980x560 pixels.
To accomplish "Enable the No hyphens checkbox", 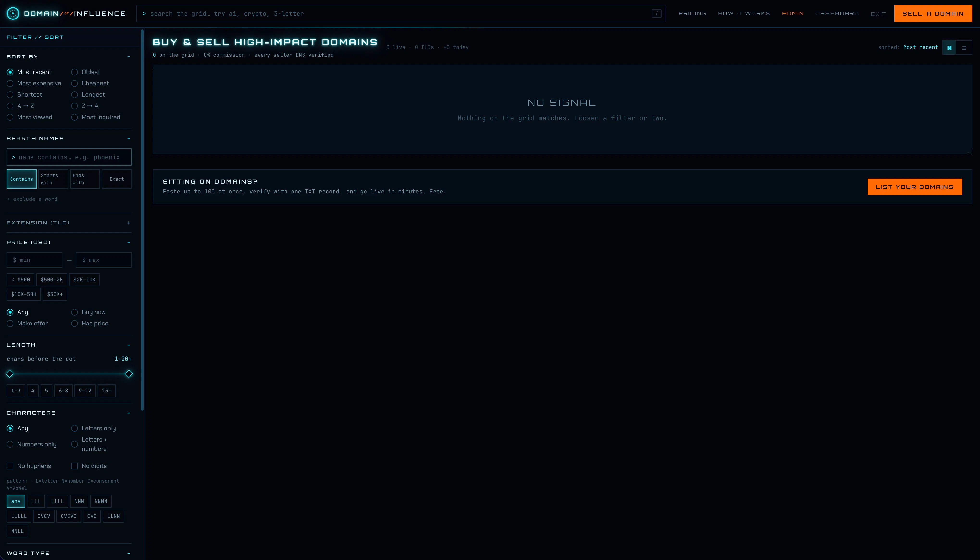I will tap(10, 466).
